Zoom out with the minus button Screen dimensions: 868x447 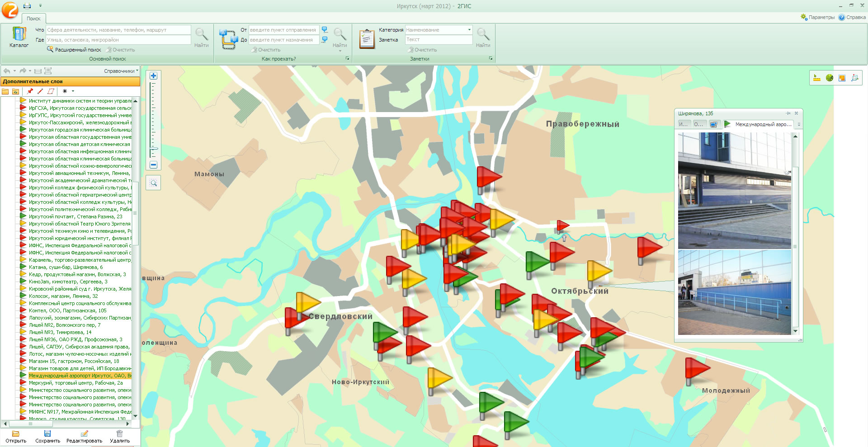coord(153,165)
